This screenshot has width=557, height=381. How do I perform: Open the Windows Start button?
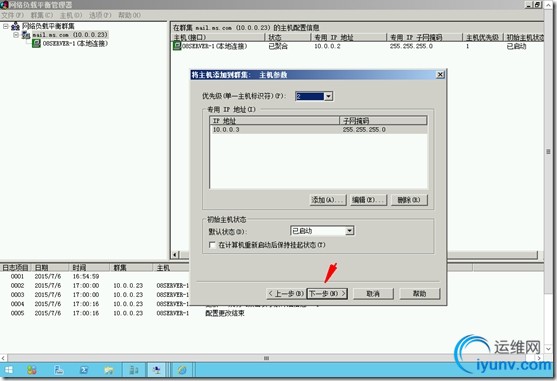pyautogui.click(x=9, y=370)
